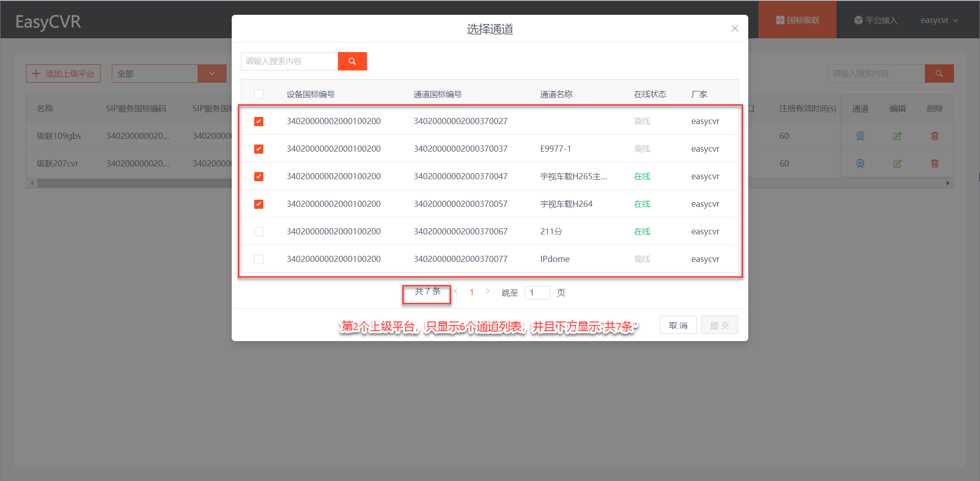Click background page search magnifier button

pos(939,74)
